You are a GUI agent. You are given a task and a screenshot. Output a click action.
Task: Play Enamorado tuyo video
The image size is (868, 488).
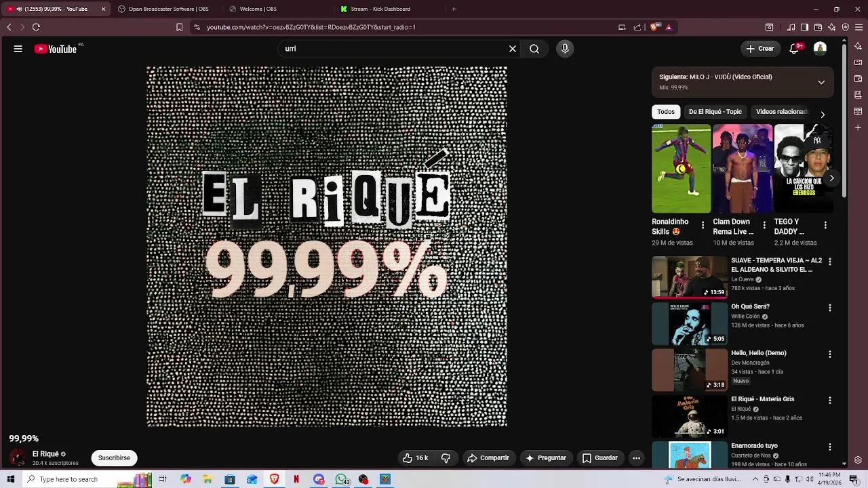[690, 455]
